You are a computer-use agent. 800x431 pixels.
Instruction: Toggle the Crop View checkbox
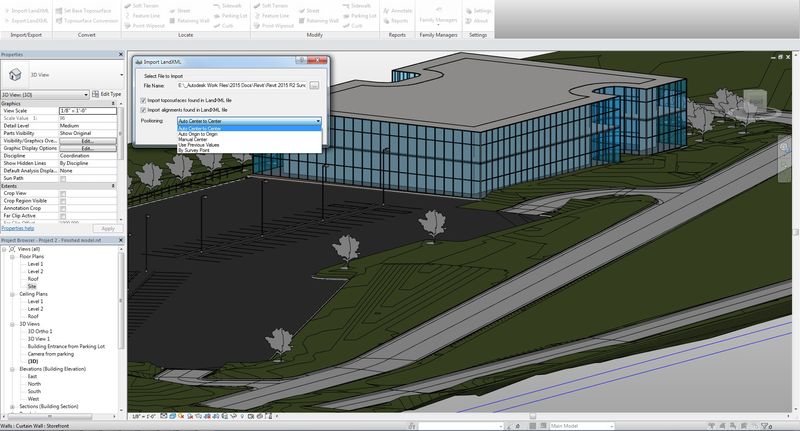click(x=63, y=193)
